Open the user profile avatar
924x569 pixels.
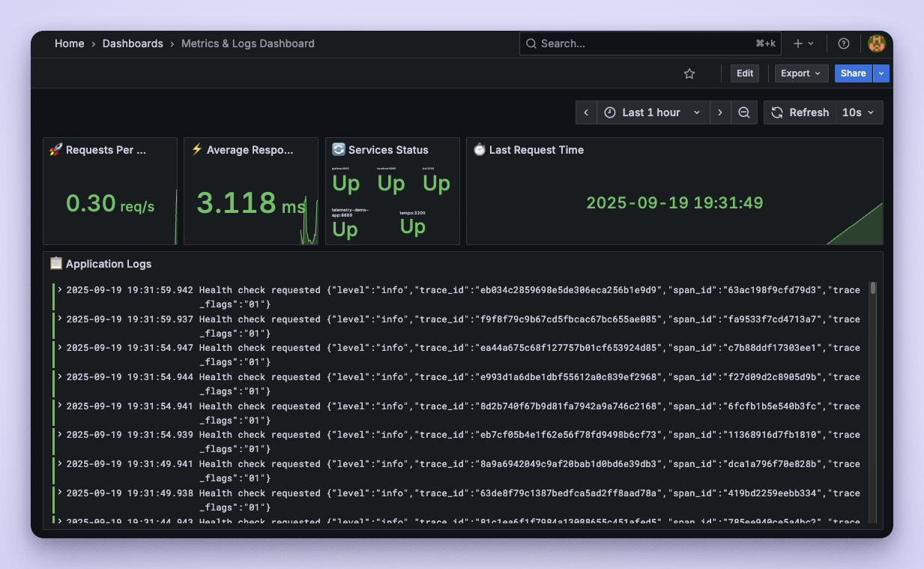coord(876,43)
